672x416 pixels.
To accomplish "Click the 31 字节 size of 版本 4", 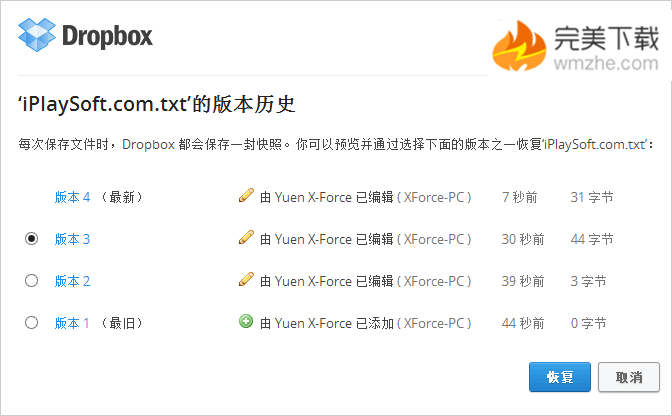I will coord(590,198).
